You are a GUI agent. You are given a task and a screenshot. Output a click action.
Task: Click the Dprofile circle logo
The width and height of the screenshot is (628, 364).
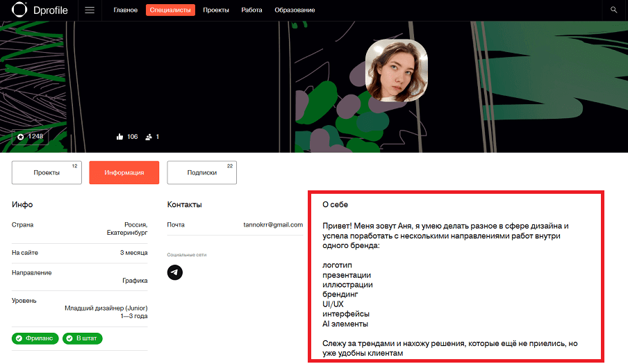click(19, 10)
